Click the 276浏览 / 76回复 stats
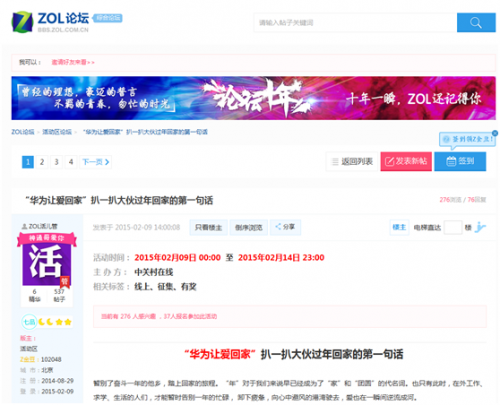500x405 pixels. [x=463, y=200]
